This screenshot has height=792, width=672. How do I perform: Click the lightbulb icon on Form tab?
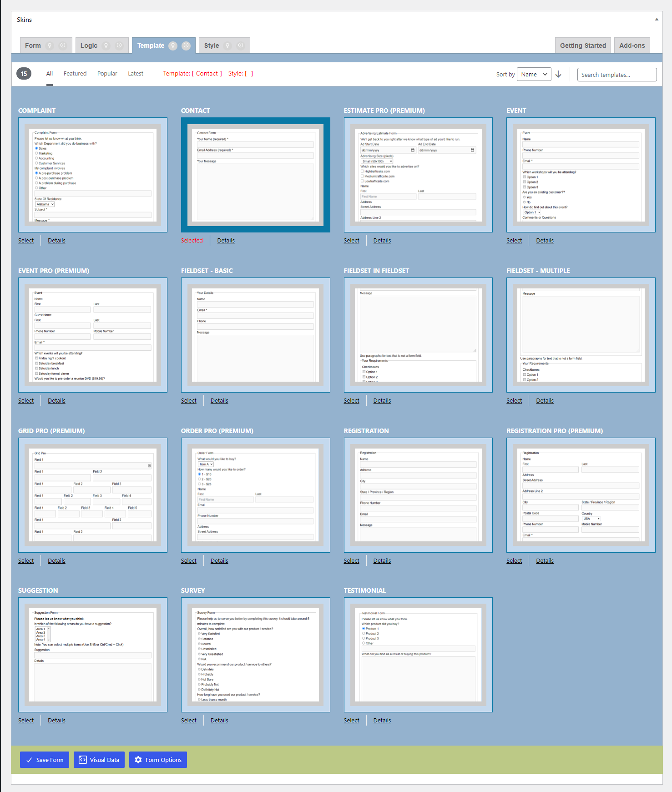point(50,45)
